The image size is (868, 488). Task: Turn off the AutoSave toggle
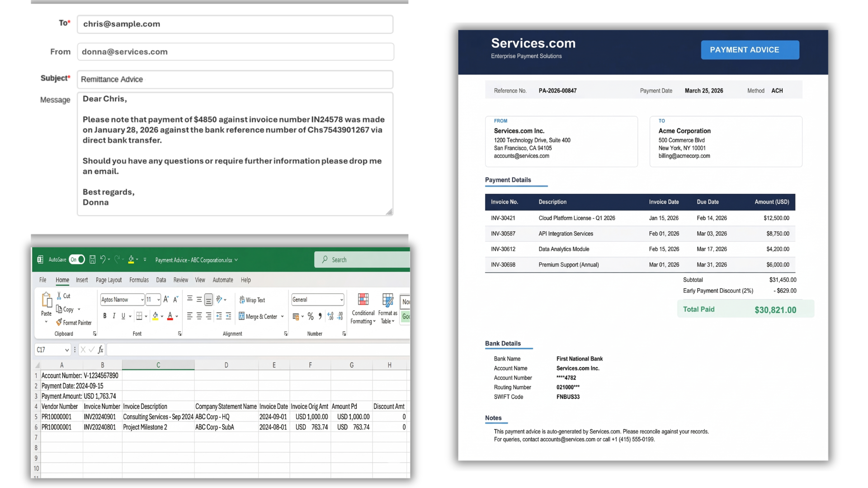pyautogui.click(x=77, y=259)
